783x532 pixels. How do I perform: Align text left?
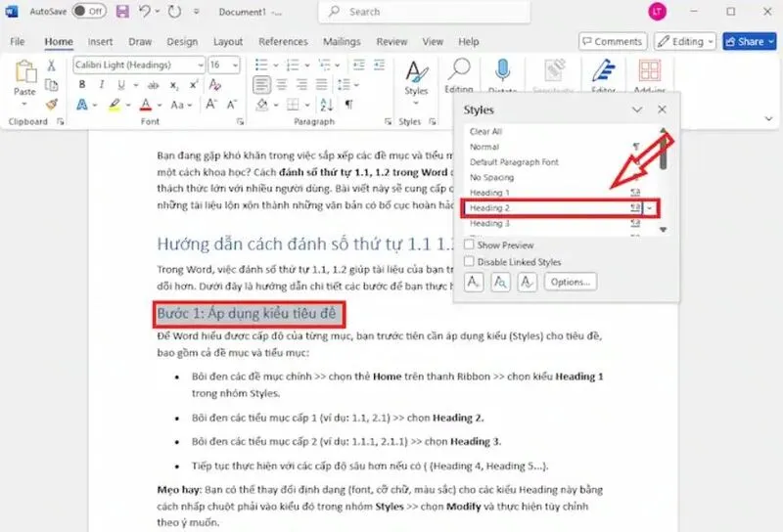(261, 85)
